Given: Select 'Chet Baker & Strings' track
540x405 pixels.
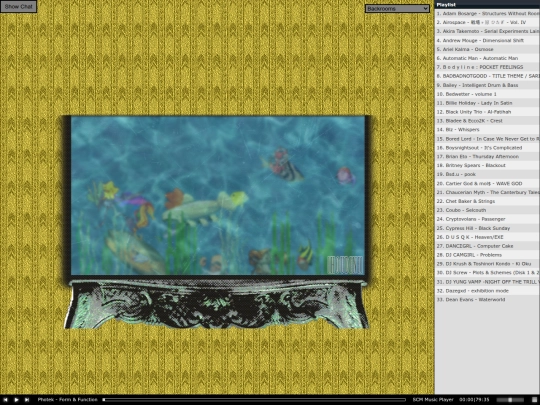Looking at the screenshot, I should (487, 201).
